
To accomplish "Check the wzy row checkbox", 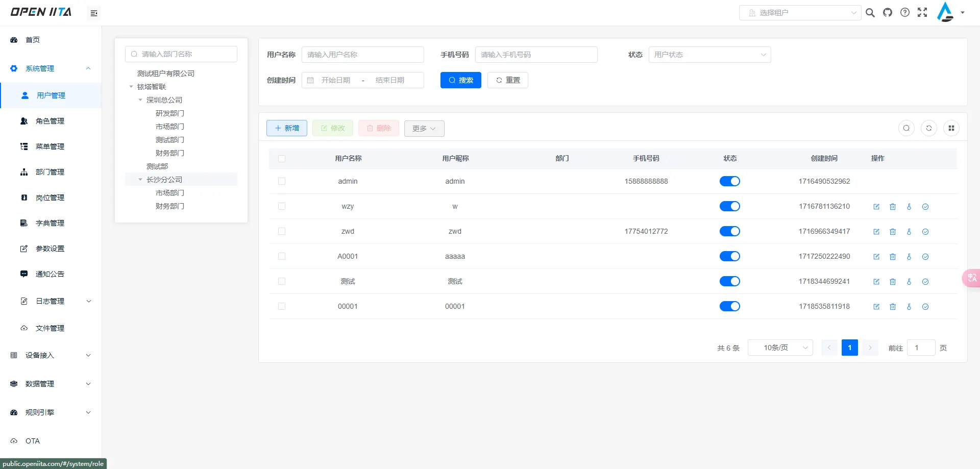I will [282, 206].
